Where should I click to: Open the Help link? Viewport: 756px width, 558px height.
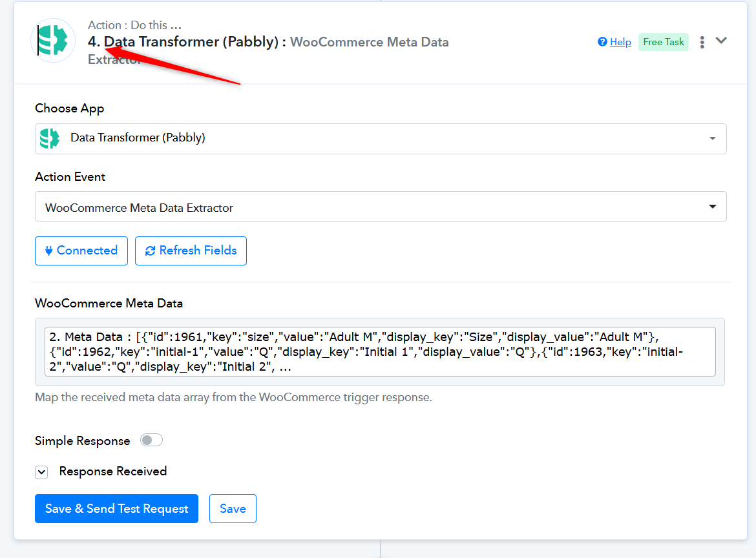coord(620,42)
